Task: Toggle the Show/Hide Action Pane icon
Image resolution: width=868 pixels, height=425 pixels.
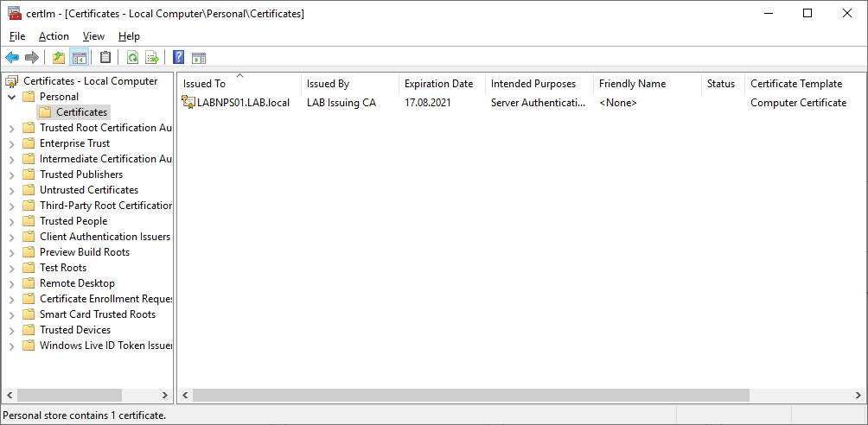Action: tap(199, 58)
